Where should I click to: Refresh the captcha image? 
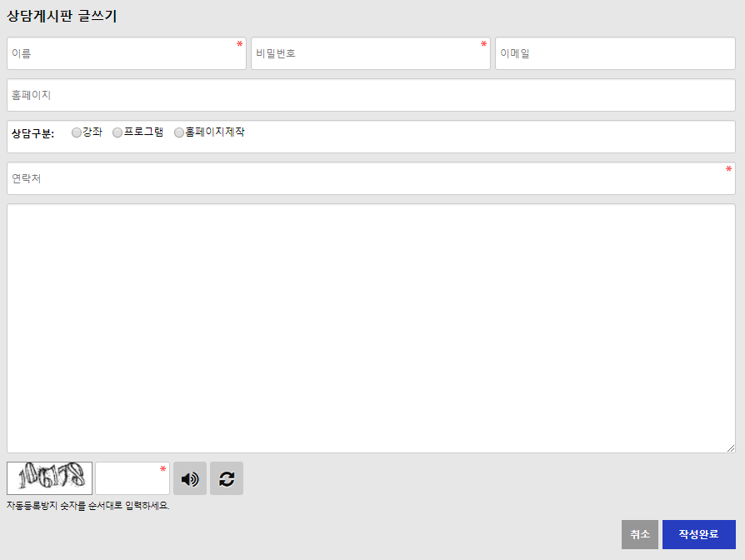(x=227, y=478)
